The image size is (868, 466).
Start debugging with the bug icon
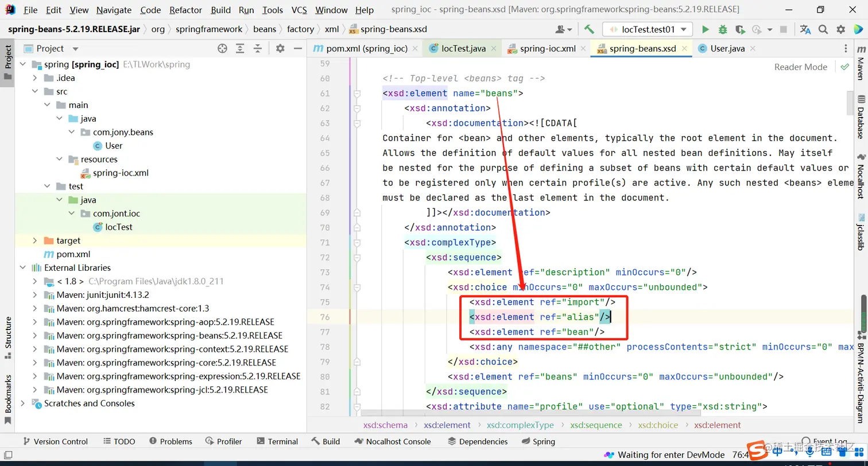[723, 29]
